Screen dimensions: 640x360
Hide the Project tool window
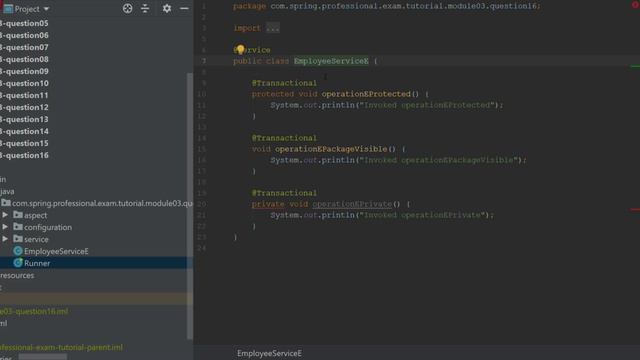[184, 8]
